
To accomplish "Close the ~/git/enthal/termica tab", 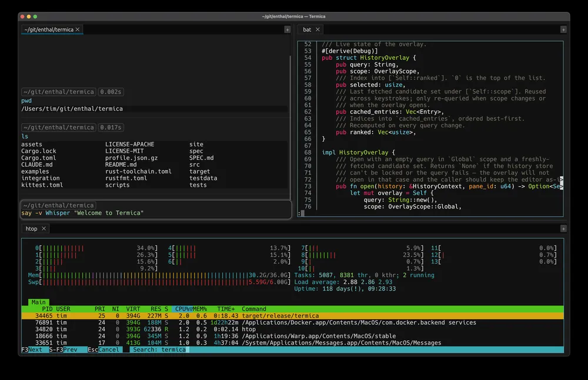I will point(78,29).
